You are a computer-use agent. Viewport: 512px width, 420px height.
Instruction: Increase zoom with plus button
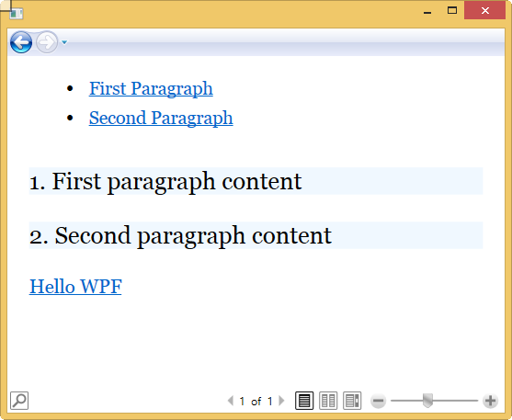491,401
